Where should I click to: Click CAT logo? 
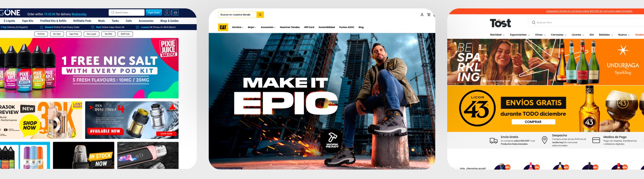pyautogui.click(x=223, y=27)
